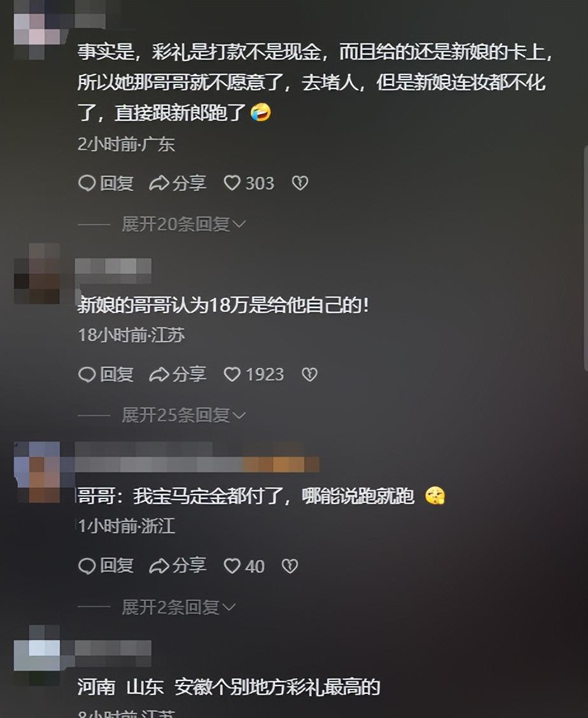Image resolution: width=588 pixels, height=718 pixels.
Task: Dislike the Jiangsu 18万 comment
Action: coord(309,374)
